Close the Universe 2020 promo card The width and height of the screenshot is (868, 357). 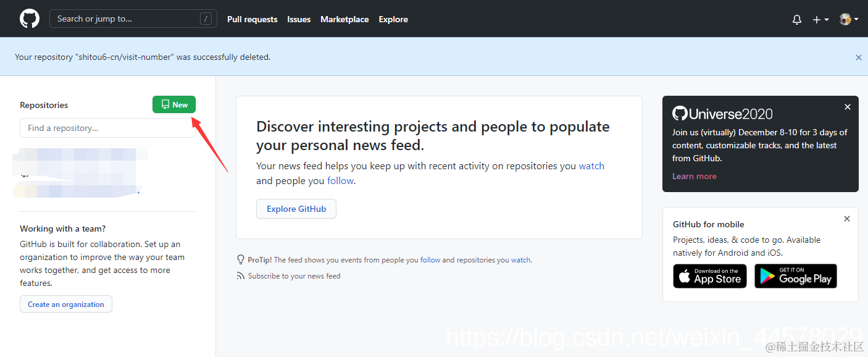point(848,107)
